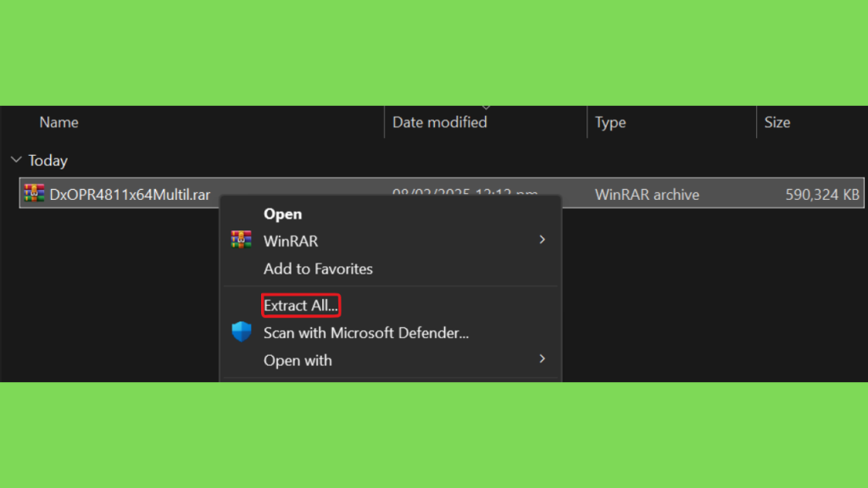
Task: Sort by the Type column header
Action: [x=610, y=122]
